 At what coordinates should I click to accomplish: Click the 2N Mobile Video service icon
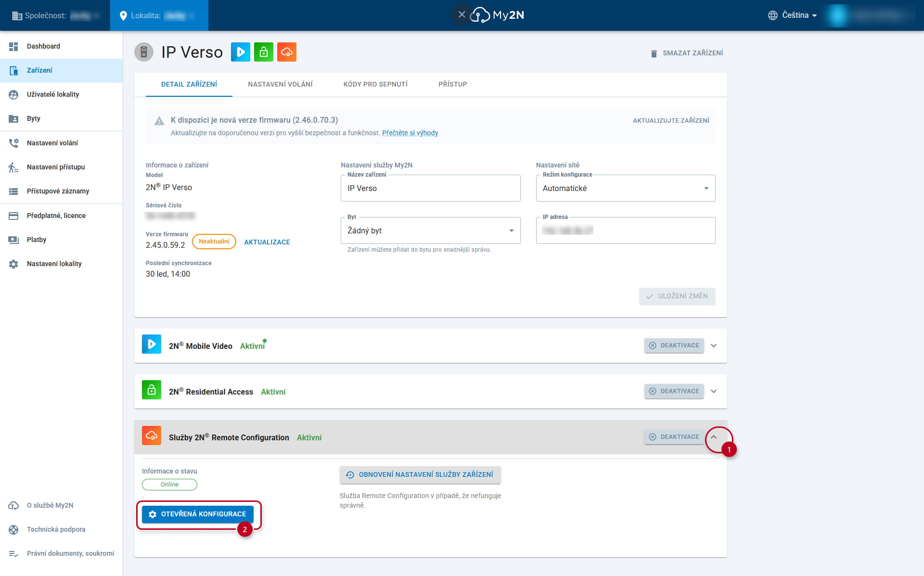(x=152, y=344)
